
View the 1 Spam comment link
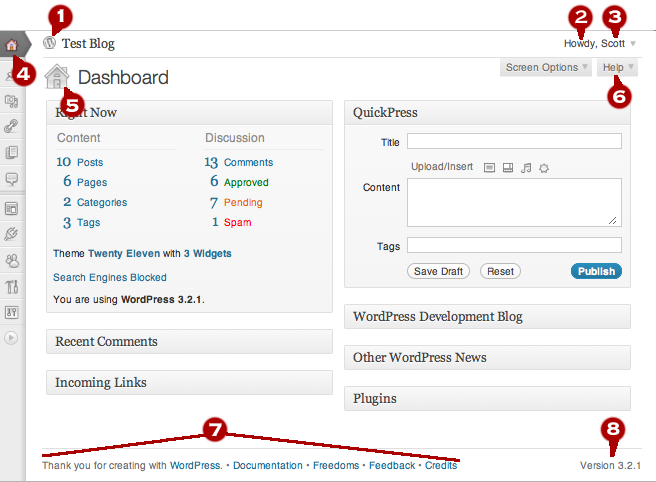pos(232,222)
